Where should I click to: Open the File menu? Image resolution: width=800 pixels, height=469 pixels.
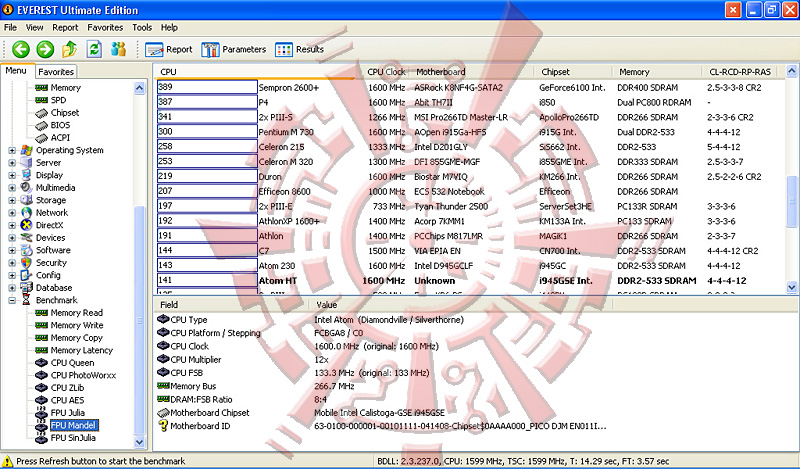click(10, 28)
